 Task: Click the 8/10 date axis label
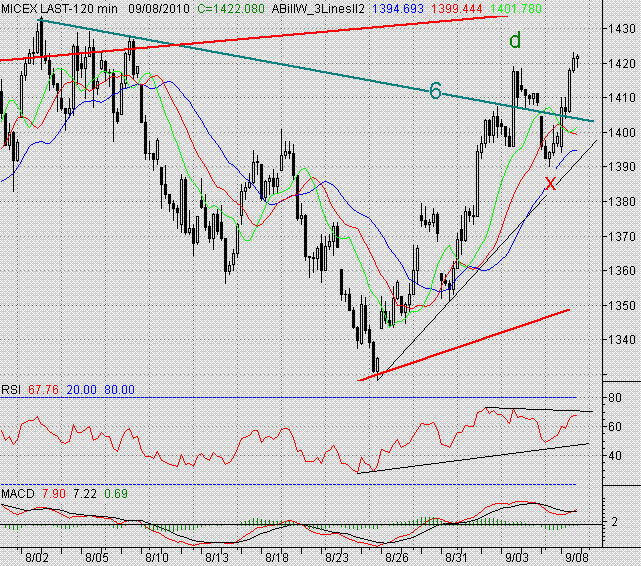157,557
